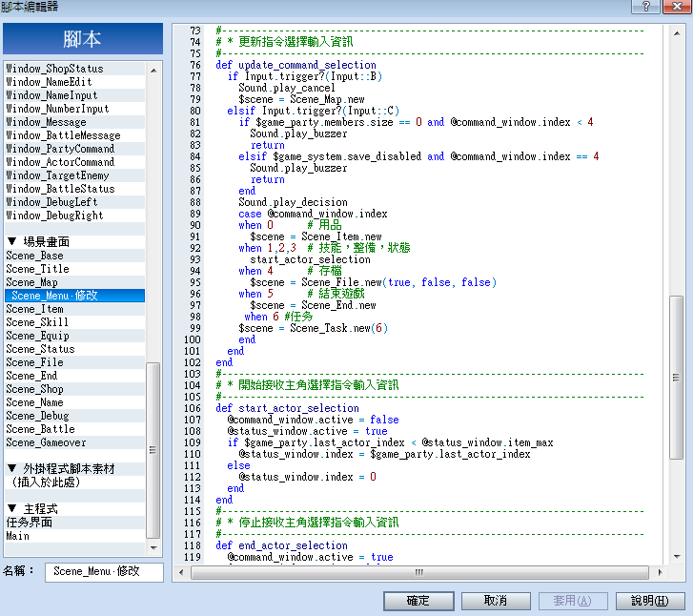Click line 106 def start_actor_selection
The width and height of the screenshot is (693, 616).
click(287, 408)
